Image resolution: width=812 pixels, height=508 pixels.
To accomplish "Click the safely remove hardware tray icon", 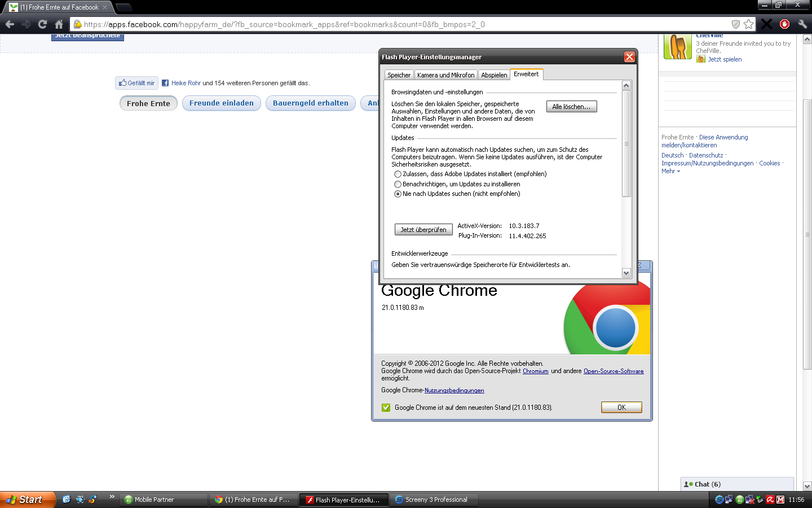I will 760,500.
